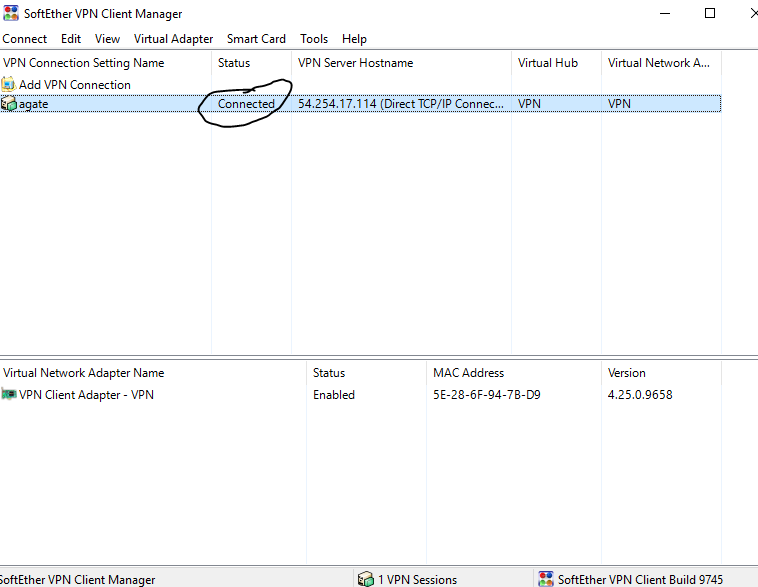Select the Connected status of agate
The image size is (758, 587).
point(246,104)
